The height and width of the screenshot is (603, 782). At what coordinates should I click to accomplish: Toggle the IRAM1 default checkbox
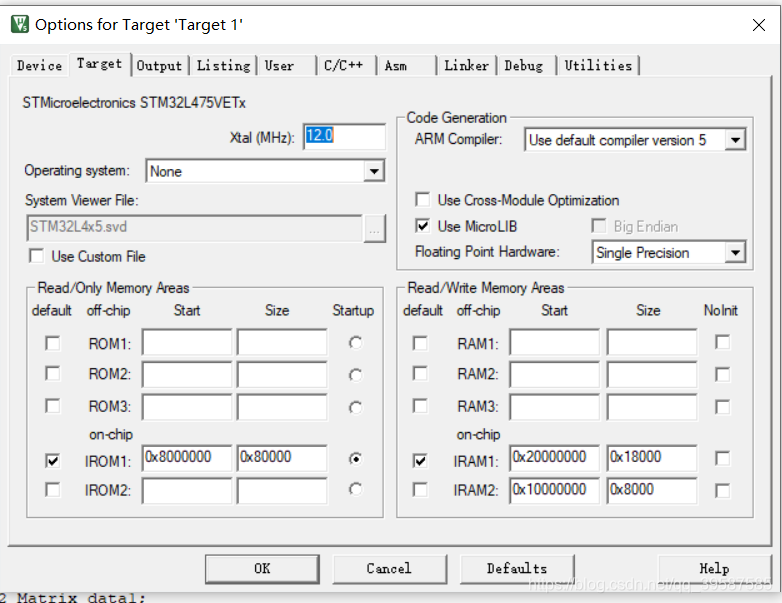[420, 460]
